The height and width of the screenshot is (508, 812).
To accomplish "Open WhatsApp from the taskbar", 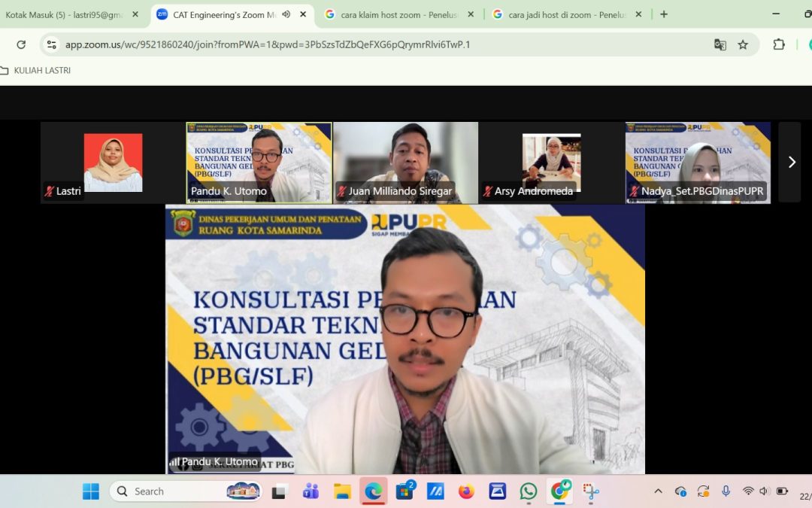I will click(x=528, y=491).
